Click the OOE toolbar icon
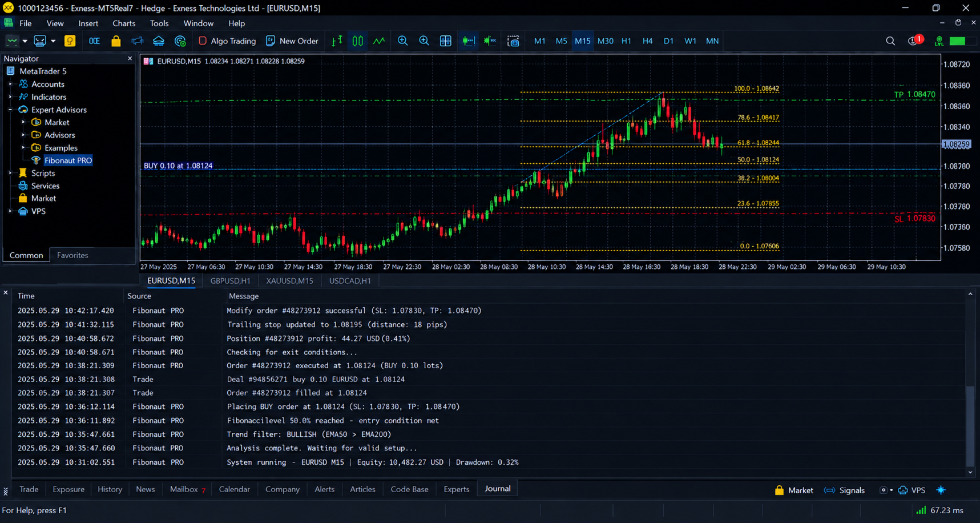Viewport: 980px width, 523px height. click(94, 41)
